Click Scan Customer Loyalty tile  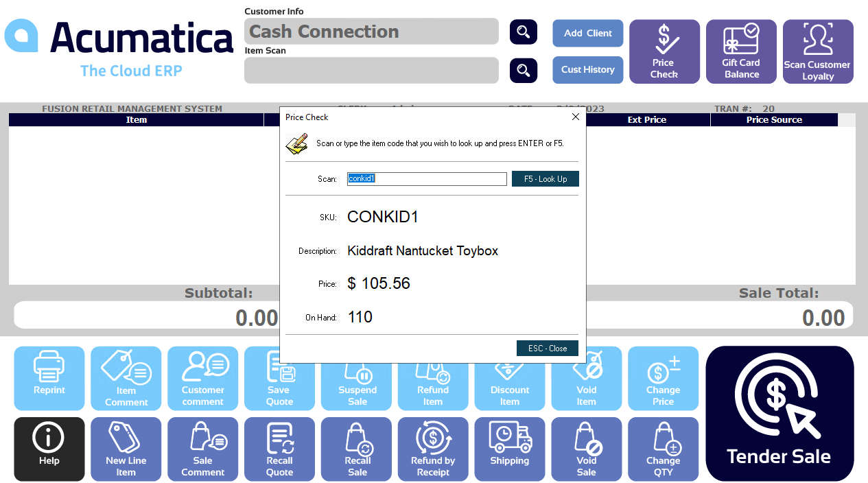818,51
